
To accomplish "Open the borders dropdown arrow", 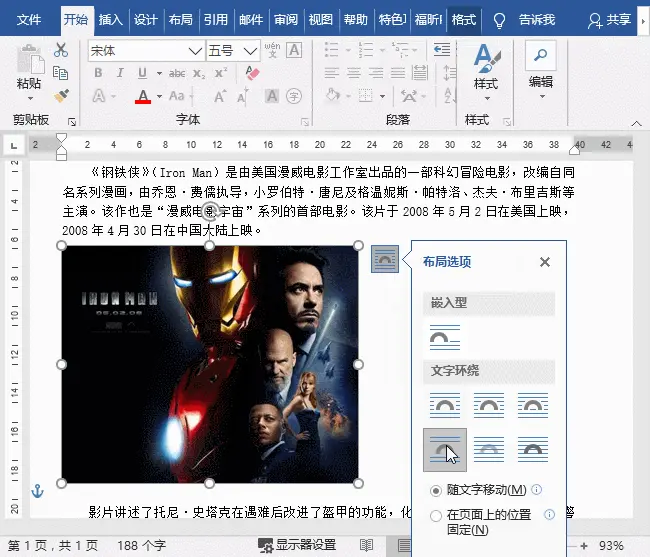I will (382, 97).
